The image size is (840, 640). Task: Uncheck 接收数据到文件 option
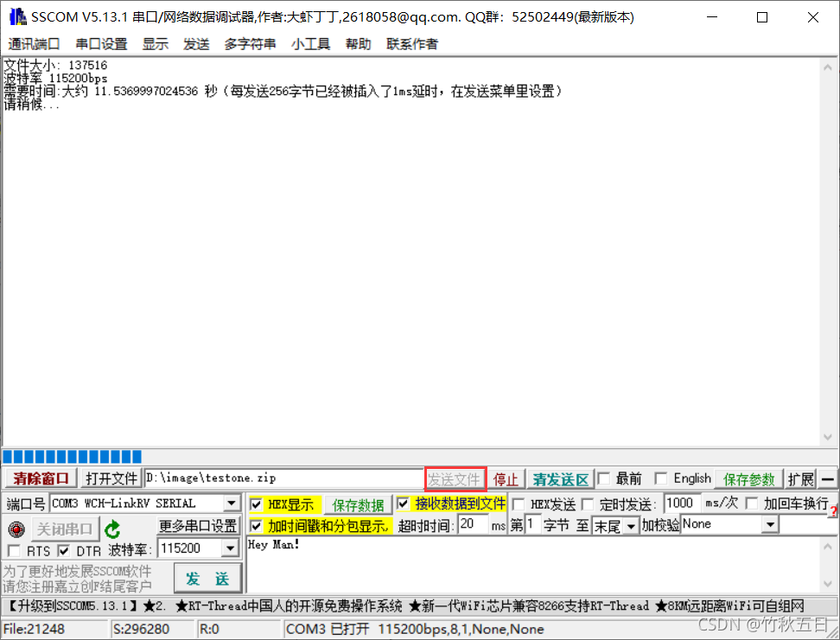[x=404, y=503]
